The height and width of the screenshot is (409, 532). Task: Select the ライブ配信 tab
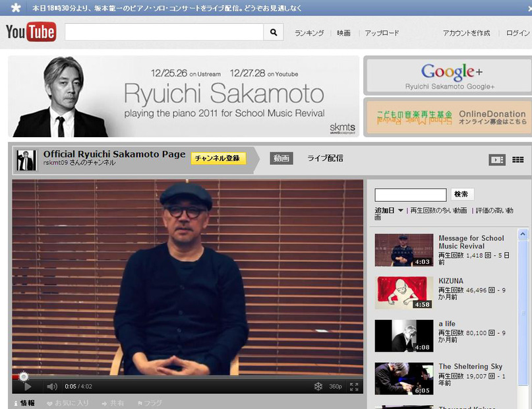click(325, 158)
